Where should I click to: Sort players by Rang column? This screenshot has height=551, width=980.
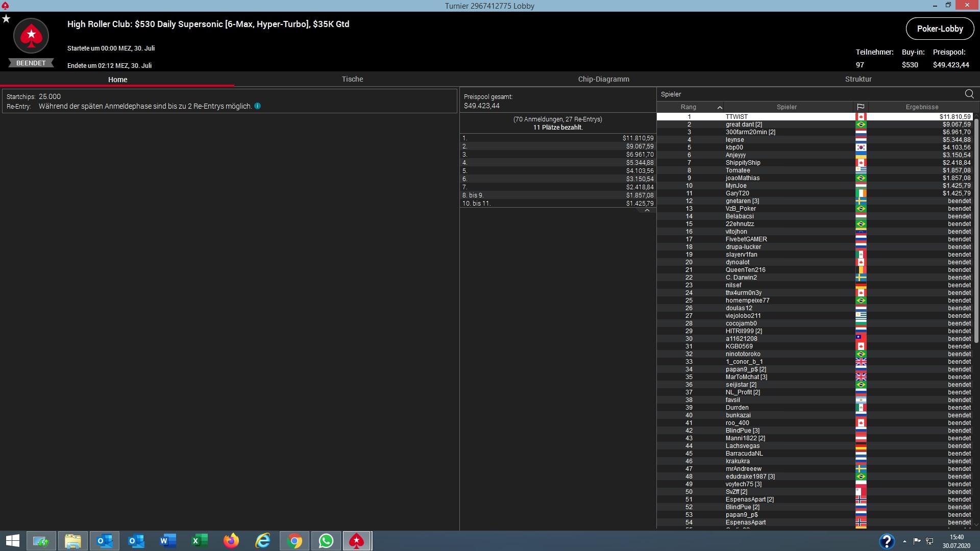pyautogui.click(x=689, y=107)
